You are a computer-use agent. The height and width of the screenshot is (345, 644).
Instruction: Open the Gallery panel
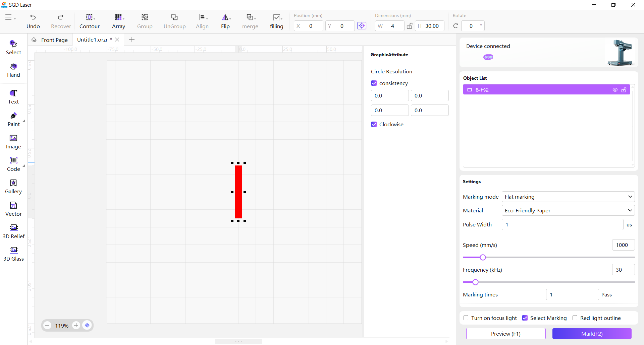tap(13, 187)
